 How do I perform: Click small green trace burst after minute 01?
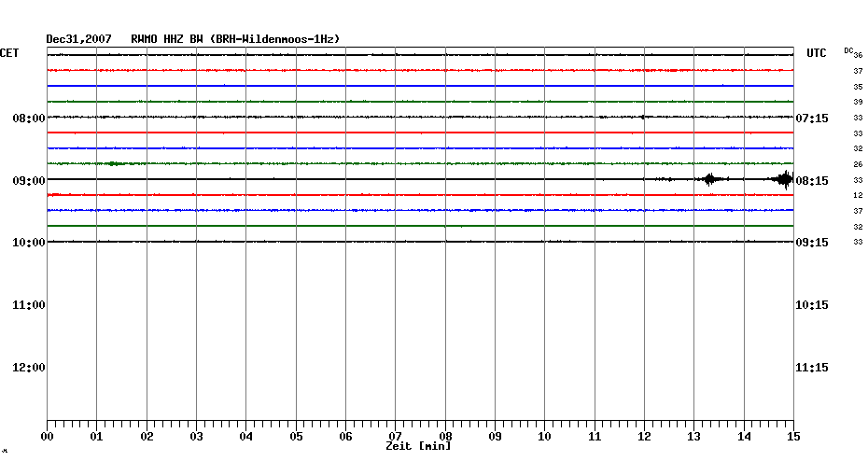pyautogui.click(x=114, y=163)
